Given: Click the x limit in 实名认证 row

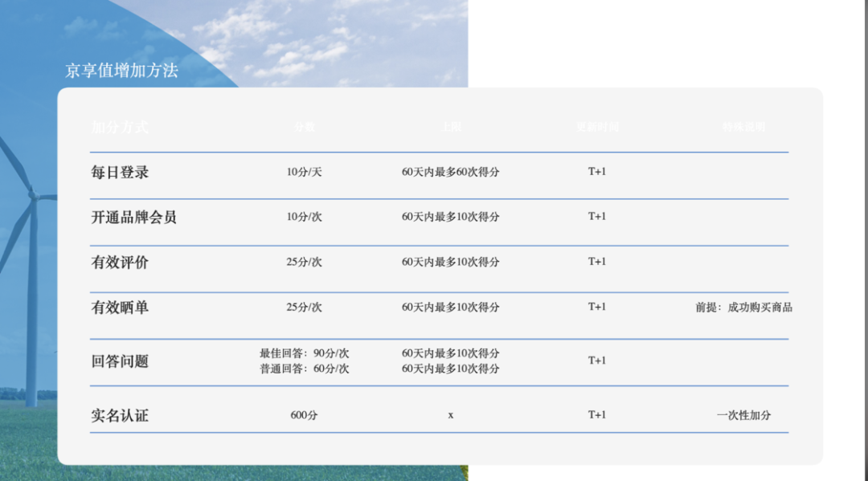Looking at the screenshot, I should (x=451, y=415).
